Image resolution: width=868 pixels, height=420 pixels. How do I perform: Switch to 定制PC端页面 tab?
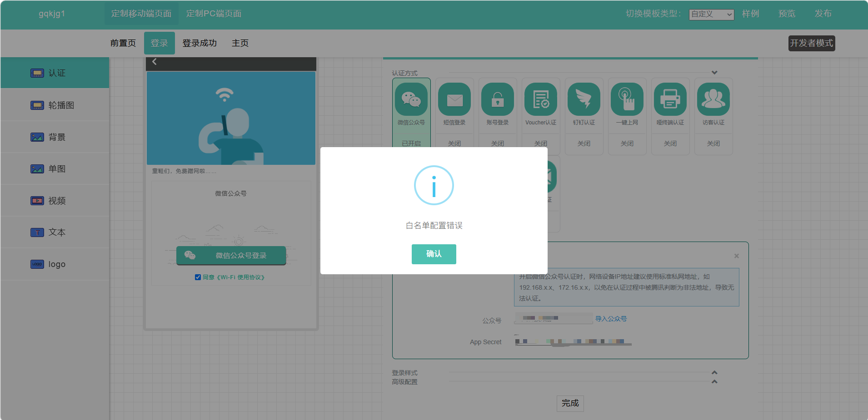coord(214,14)
